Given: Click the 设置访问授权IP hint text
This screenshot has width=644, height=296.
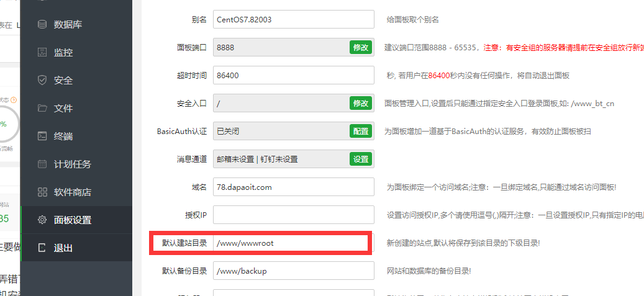Looking at the screenshot, I should [515, 215].
